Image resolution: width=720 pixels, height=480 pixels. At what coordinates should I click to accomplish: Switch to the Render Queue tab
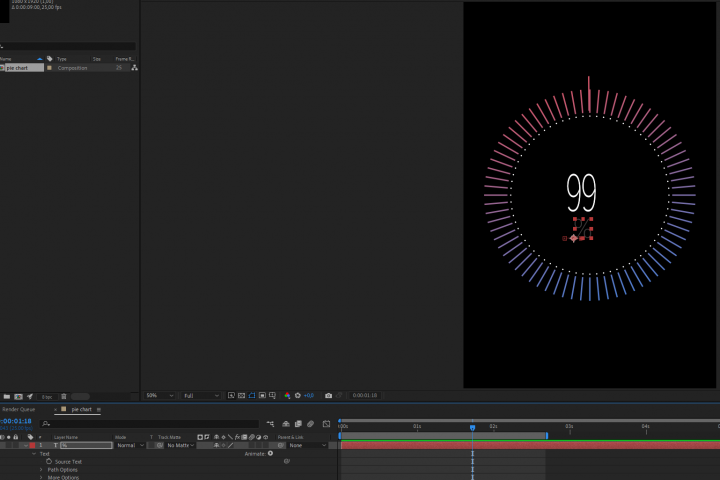[x=19, y=409]
